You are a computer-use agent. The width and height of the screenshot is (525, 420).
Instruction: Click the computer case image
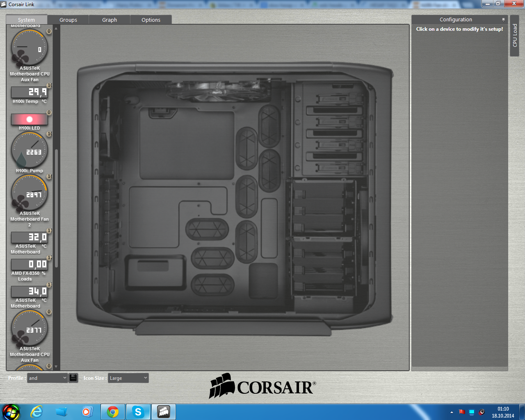pyautogui.click(x=235, y=199)
